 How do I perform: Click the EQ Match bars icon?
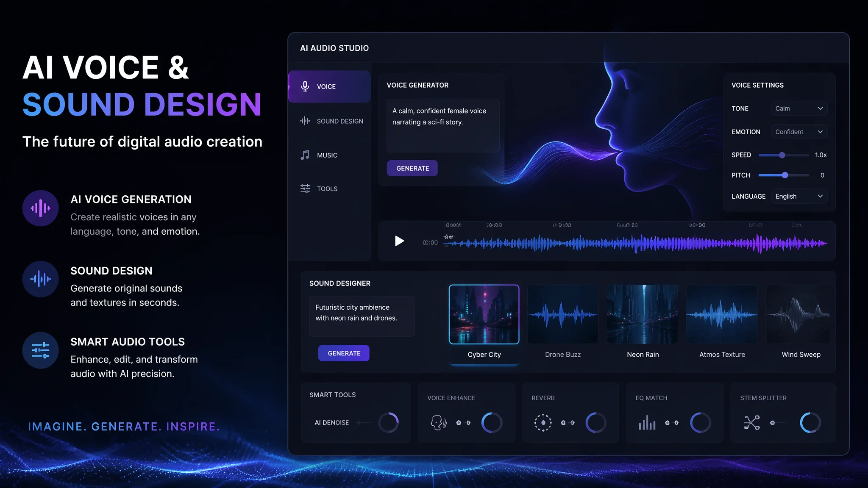(x=647, y=422)
